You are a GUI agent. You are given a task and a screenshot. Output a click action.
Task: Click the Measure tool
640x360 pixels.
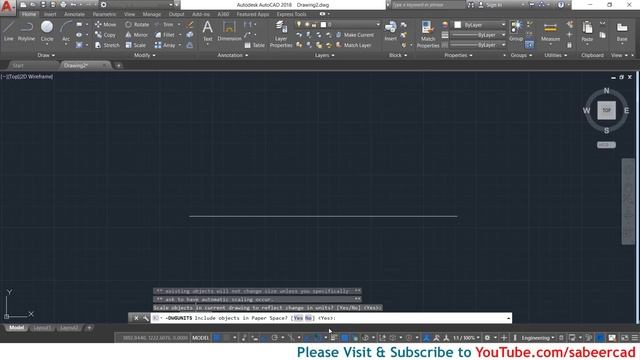[x=550, y=32]
